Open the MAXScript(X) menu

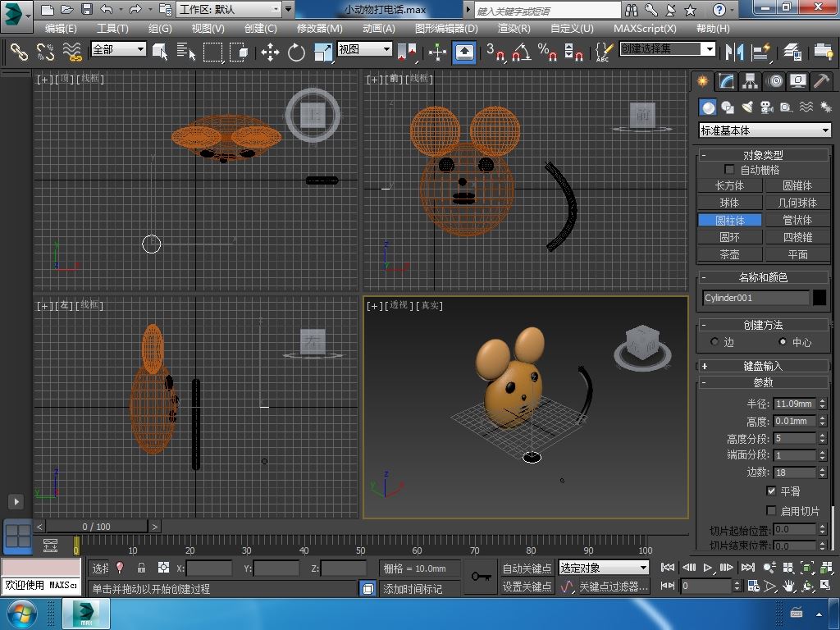coord(645,29)
